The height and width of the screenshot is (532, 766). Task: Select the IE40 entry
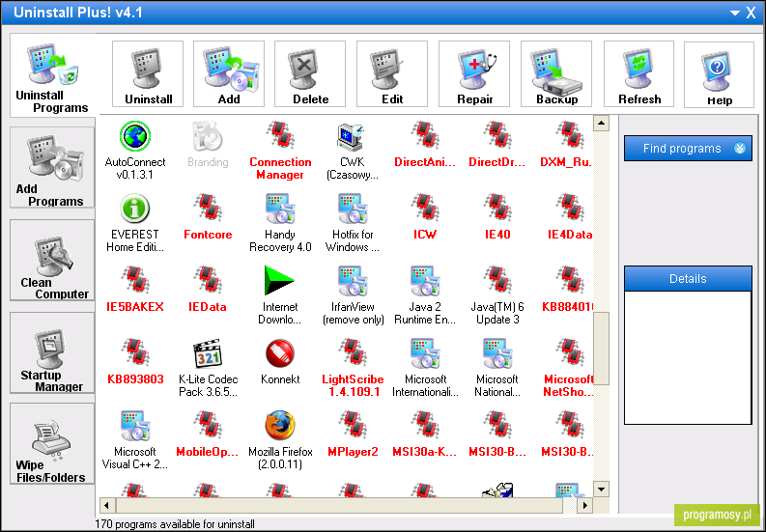coord(496,217)
